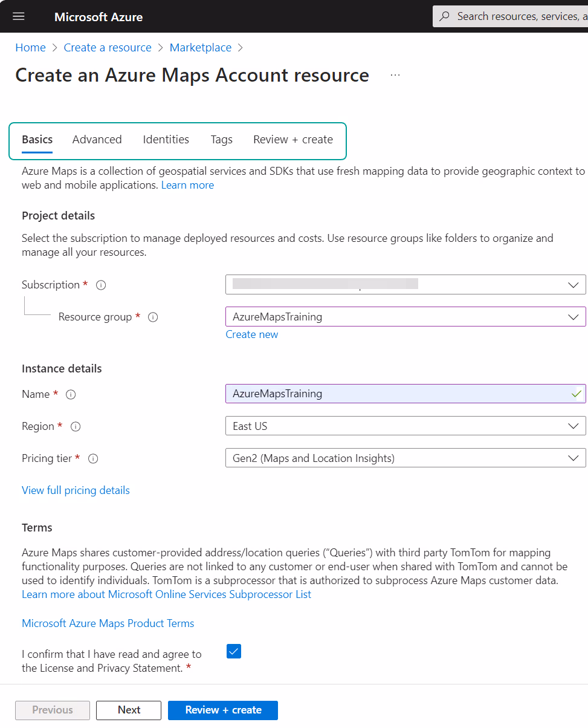Click the Name field info icon
The width and height of the screenshot is (588, 728).
click(x=71, y=394)
